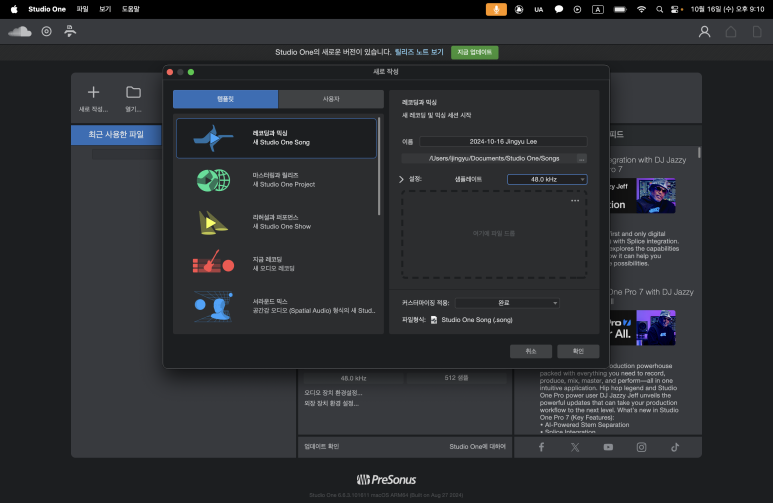Open the user account profile icon
The image size is (773, 503).
704,32
